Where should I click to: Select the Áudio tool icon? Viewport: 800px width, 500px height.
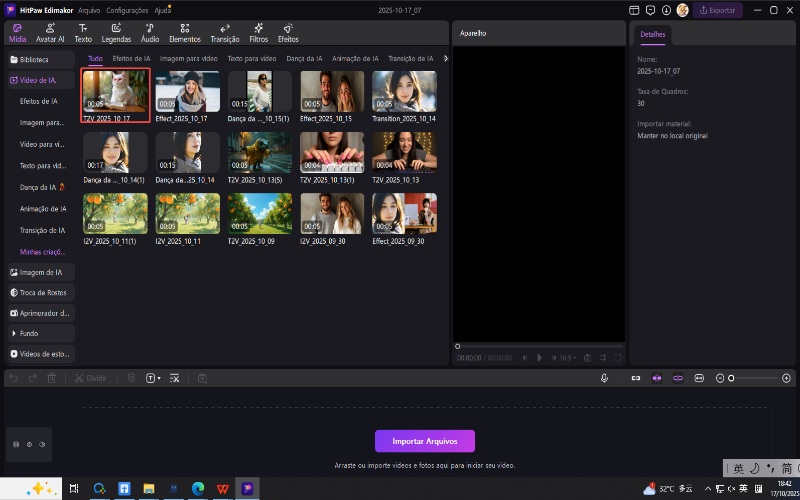pyautogui.click(x=150, y=32)
